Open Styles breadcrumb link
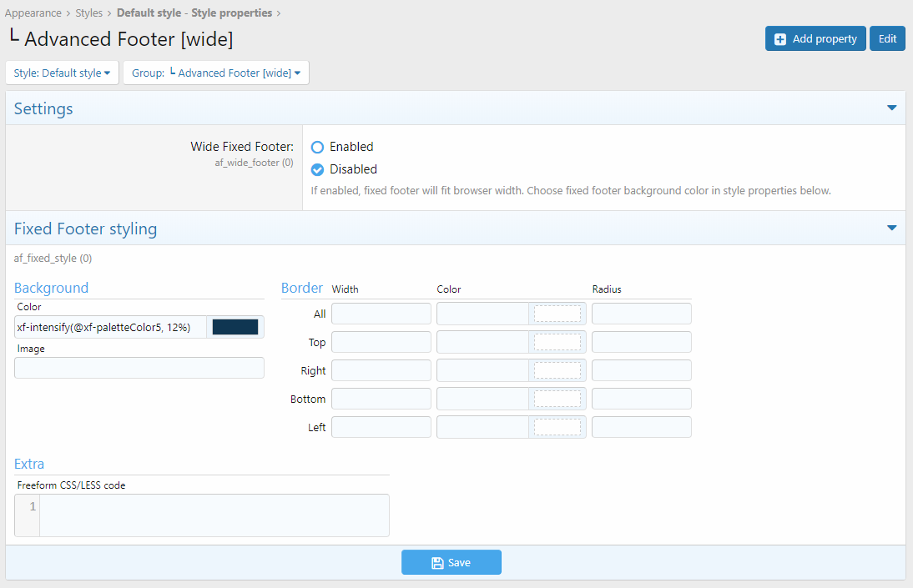The image size is (913, 588). click(89, 13)
